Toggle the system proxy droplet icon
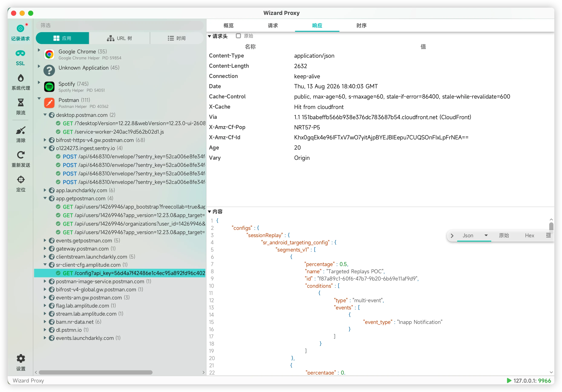This screenshot has width=562, height=392. pos(21,78)
